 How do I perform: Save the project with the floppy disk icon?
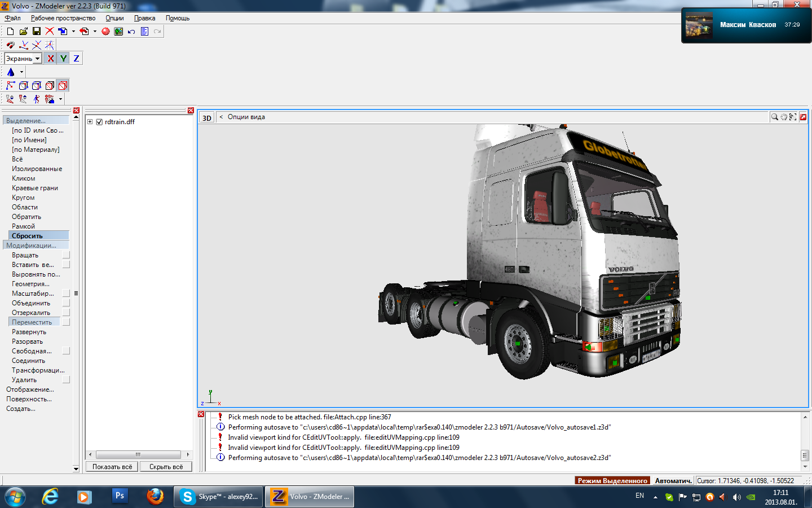37,32
